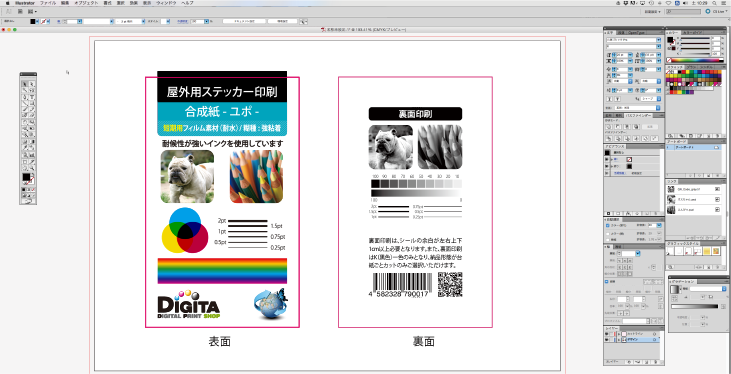Click Pathfinder Minus Back icon
The image size is (731, 374).
(654, 139)
